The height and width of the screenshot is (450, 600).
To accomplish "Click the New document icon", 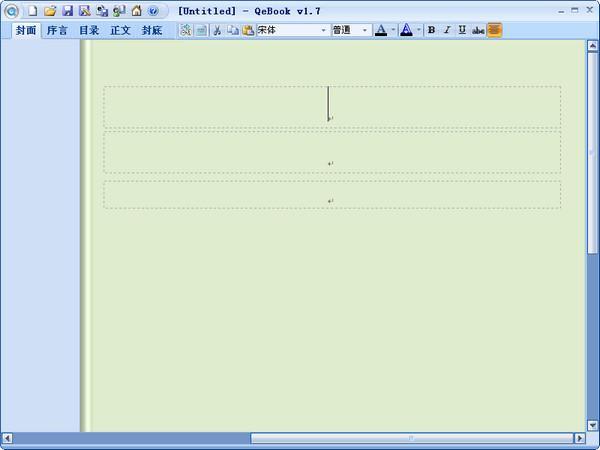I will (33, 11).
